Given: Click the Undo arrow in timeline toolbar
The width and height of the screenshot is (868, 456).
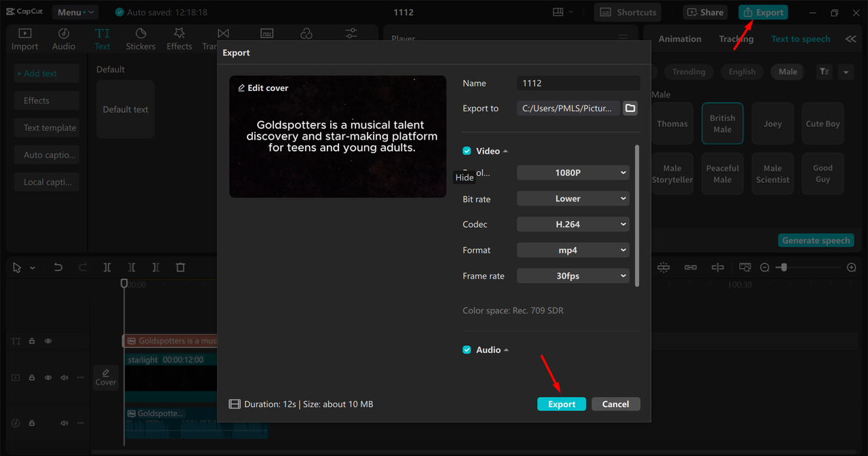Looking at the screenshot, I should [58, 267].
